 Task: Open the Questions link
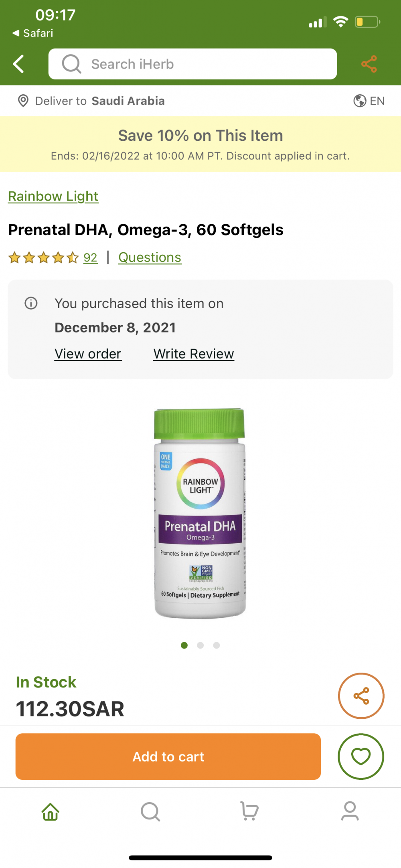tap(150, 258)
